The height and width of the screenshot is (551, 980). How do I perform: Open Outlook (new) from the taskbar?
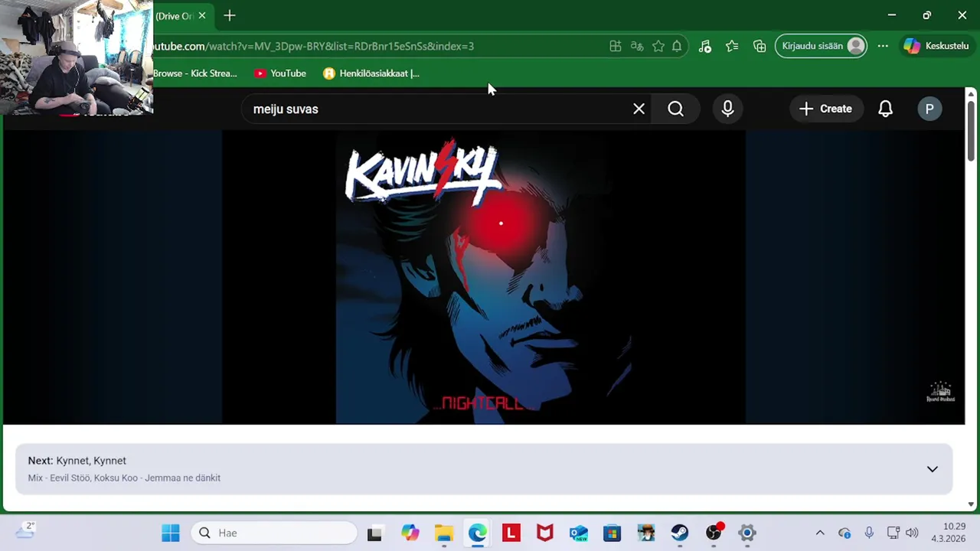(579, 533)
